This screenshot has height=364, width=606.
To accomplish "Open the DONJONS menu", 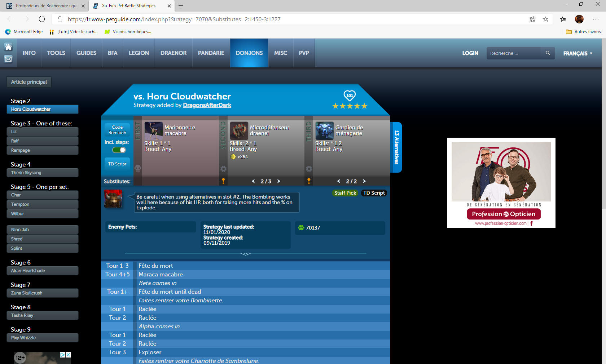I will [249, 53].
